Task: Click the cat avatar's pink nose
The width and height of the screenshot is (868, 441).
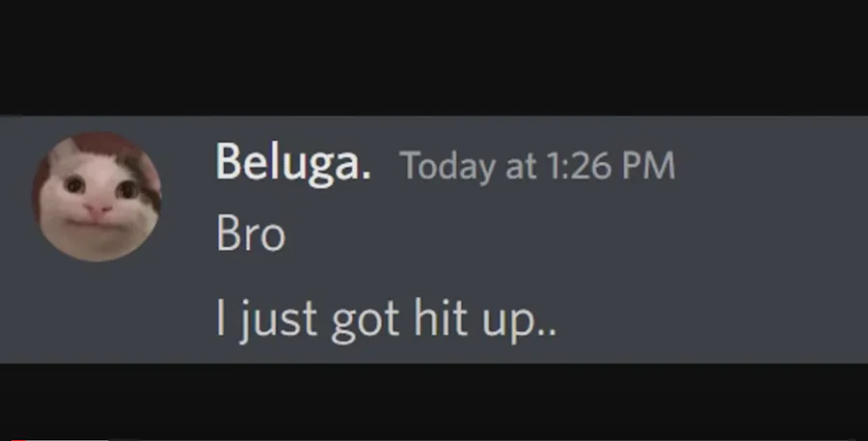Action: [x=98, y=210]
